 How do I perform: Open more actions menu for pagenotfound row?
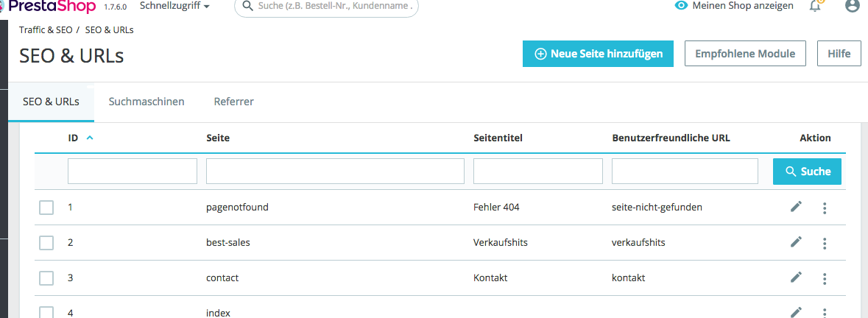pyautogui.click(x=825, y=208)
